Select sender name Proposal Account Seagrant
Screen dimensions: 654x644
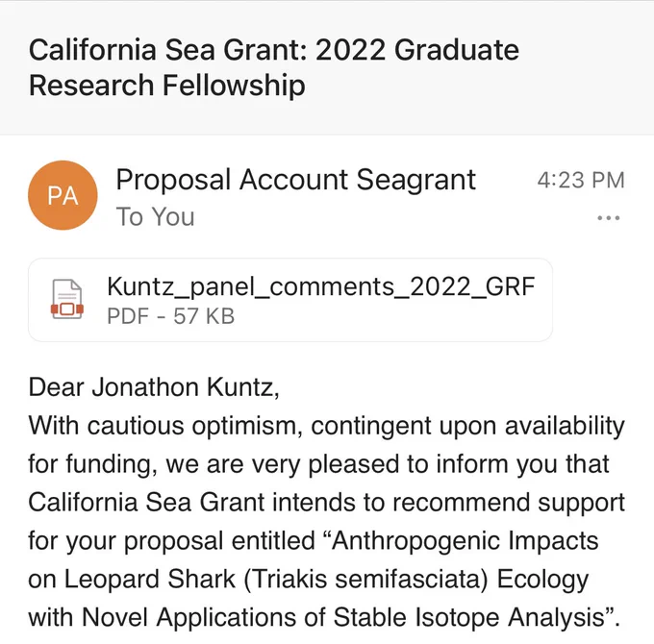[x=295, y=180]
